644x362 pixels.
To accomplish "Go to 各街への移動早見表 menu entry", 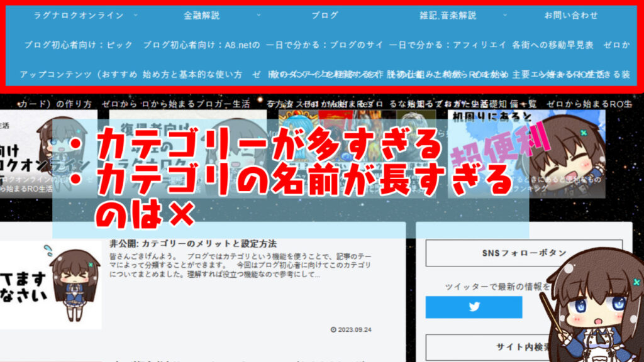I will (553, 45).
